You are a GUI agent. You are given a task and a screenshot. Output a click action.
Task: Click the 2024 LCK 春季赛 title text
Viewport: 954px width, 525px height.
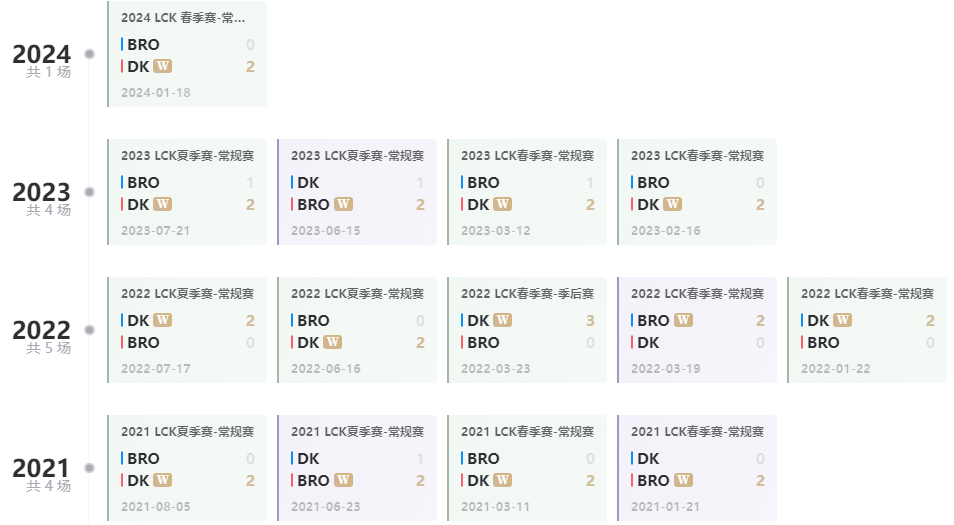click(x=183, y=18)
